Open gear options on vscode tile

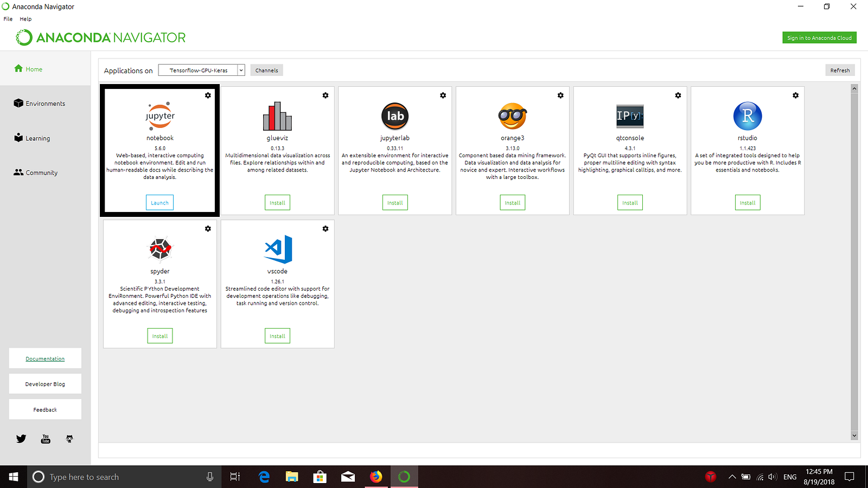(x=325, y=229)
